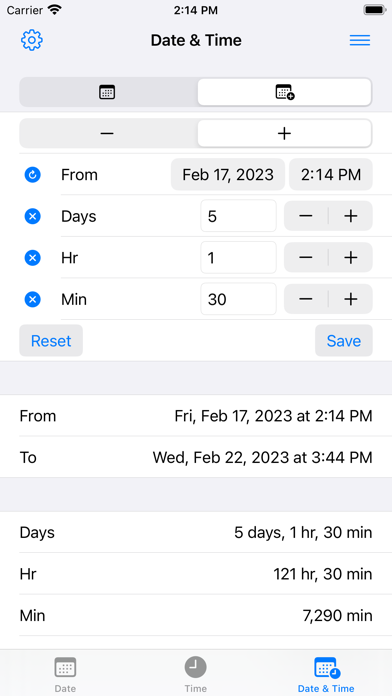
Task: Tap the Reset button
Action: (x=51, y=340)
